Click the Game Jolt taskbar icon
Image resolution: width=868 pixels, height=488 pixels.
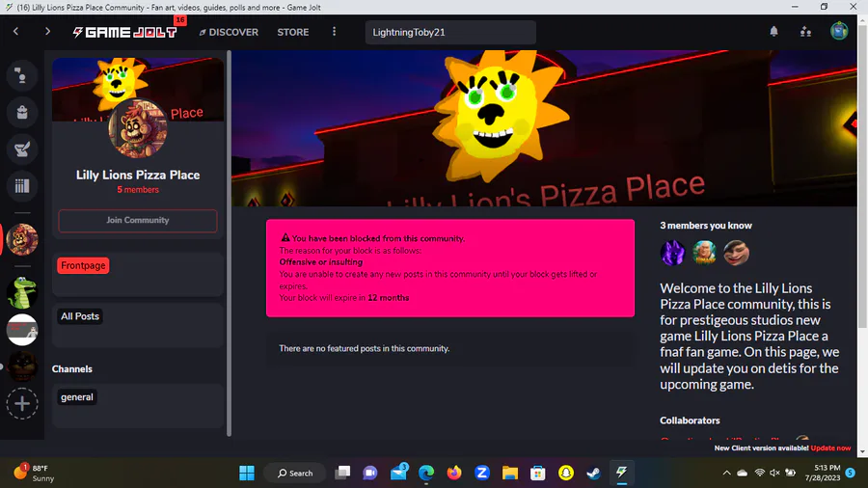click(x=622, y=474)
